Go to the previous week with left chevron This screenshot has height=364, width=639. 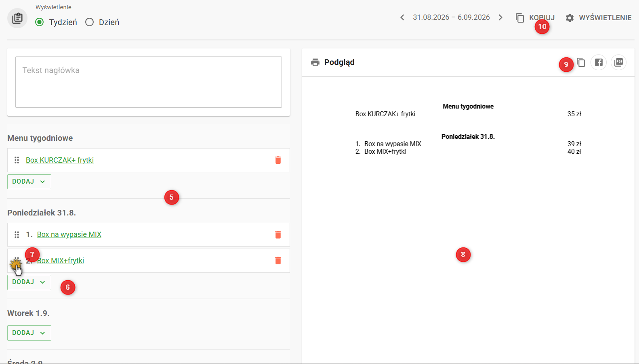click(402, 17)
